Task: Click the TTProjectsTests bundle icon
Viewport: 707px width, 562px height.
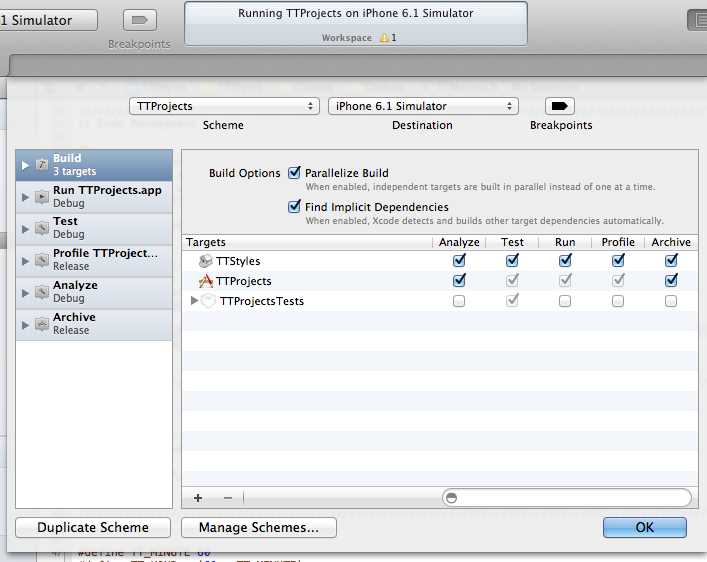Action: coord(208,301)
